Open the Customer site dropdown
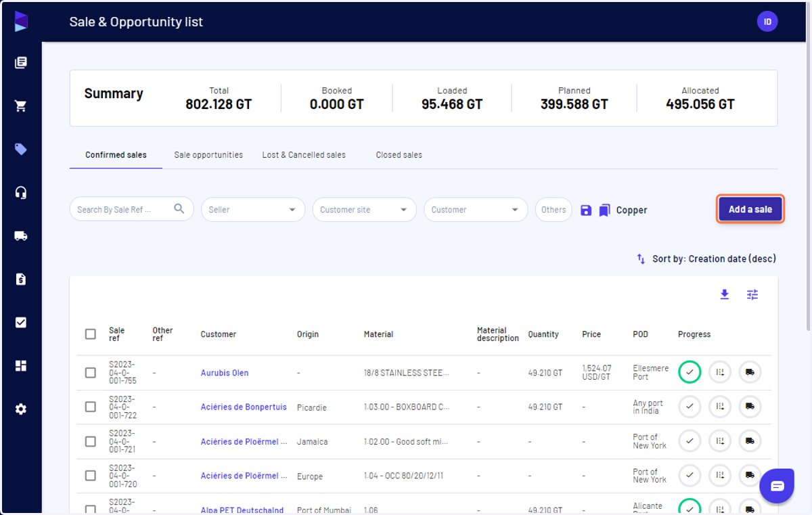 [x=364, y=210]
